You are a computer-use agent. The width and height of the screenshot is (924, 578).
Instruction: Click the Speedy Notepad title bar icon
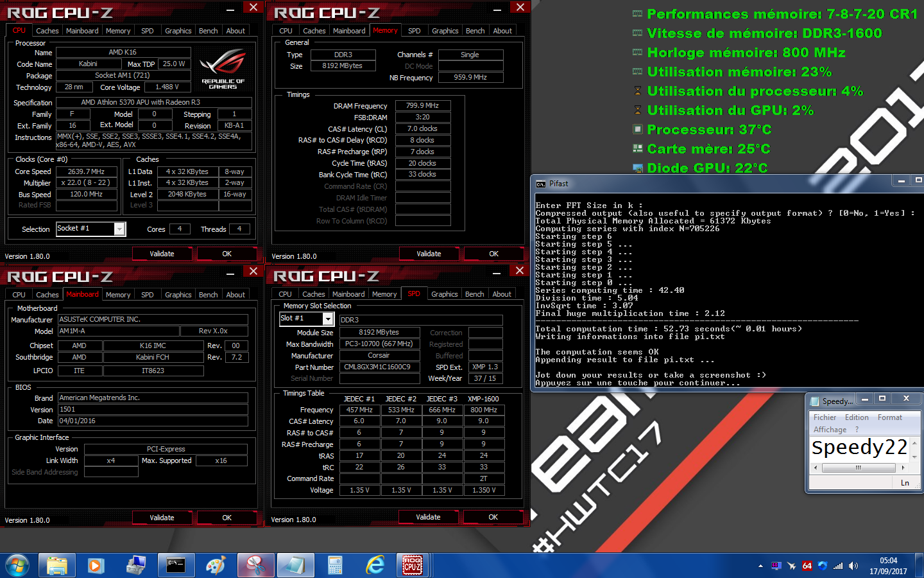(x=816, y=401)
